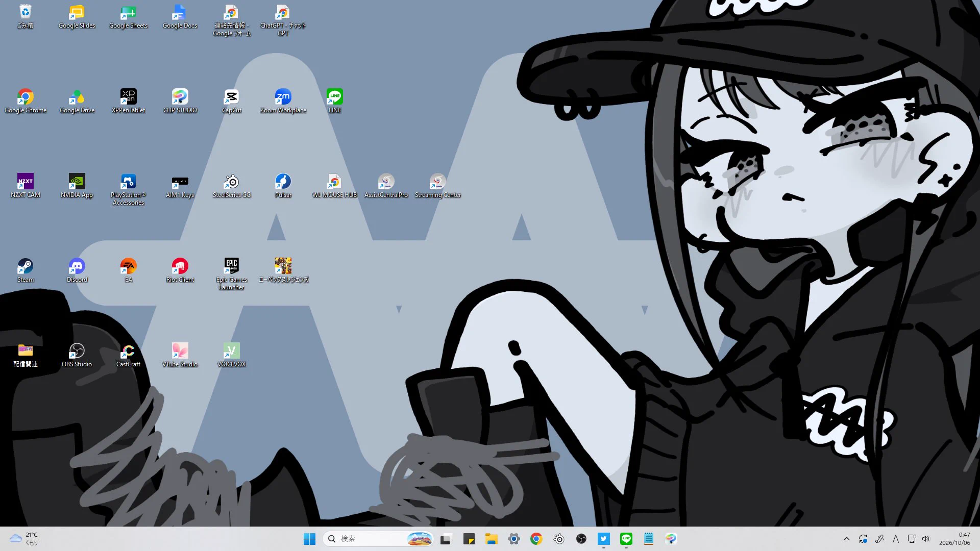The height and width of the screenshot is (551, 980).
Task: Open Task View on taskbar
Action: click(x=446, y=539)
